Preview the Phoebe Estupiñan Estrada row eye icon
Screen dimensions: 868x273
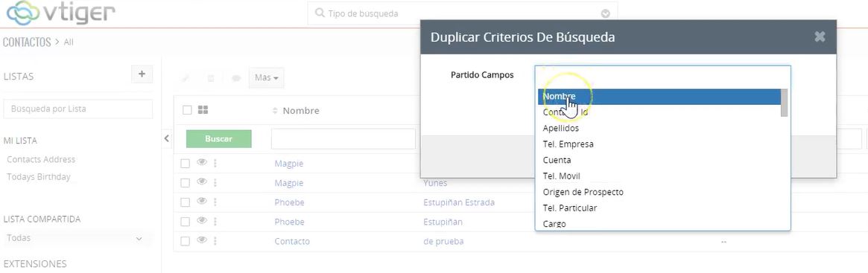[202, 202]
